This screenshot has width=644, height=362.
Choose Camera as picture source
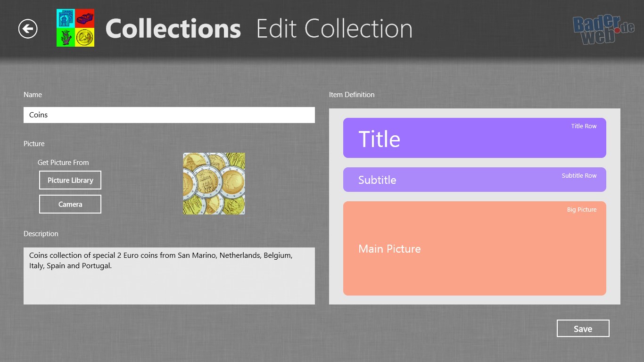click(x=70, y=204)
